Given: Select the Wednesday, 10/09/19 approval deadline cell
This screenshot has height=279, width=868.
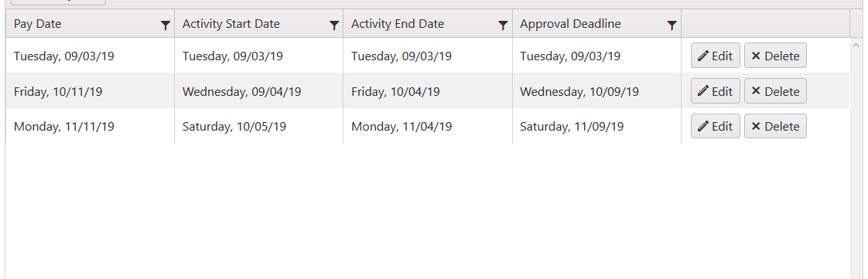Looking at the screenshot, I should click(x=596, y=91).
